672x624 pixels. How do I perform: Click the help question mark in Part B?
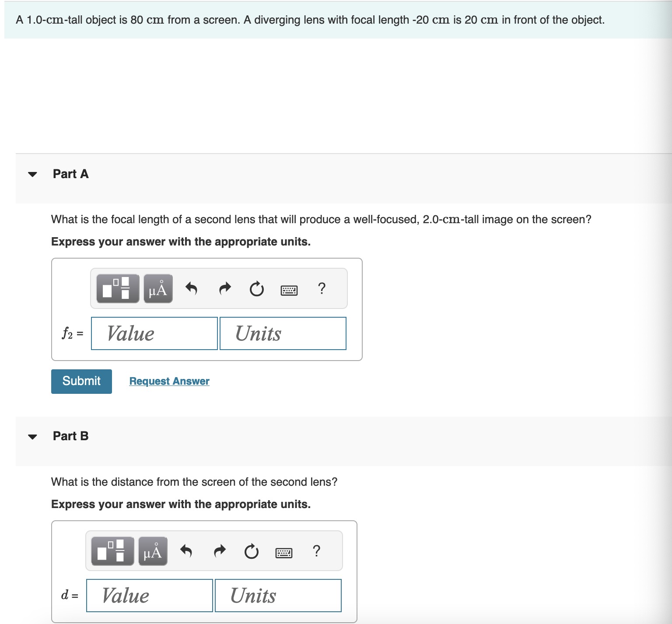pos(316,551)
